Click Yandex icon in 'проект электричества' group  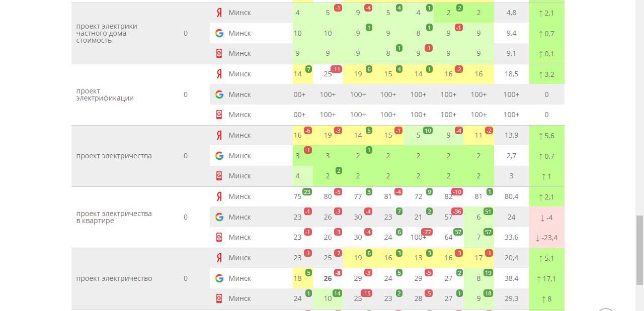[x=219, y=135]
